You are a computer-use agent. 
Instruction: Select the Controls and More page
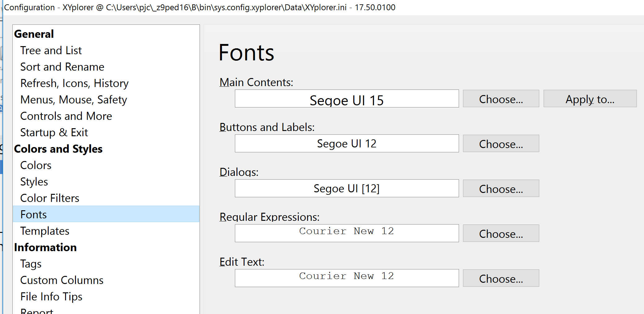(66, 116)
